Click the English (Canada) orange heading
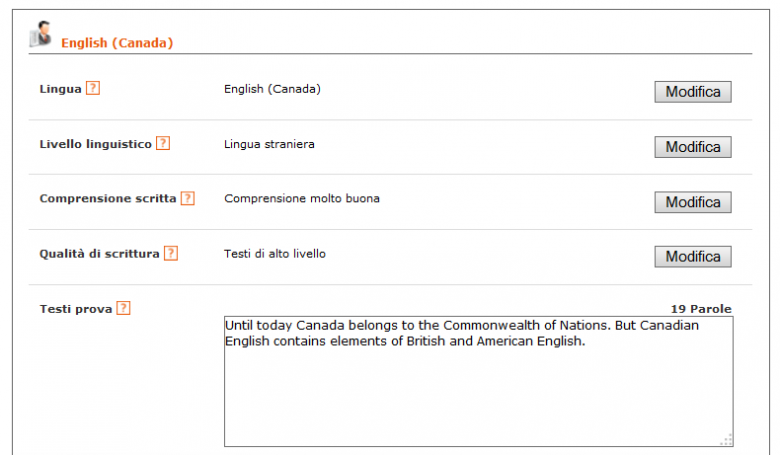The width and height of the screenshot is (780, 455). (117, 43)
